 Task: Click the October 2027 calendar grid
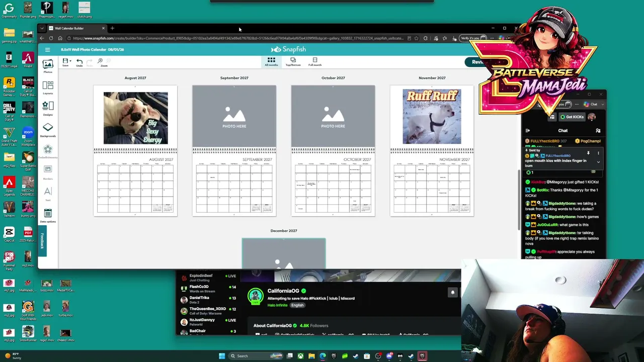(333, 188)
